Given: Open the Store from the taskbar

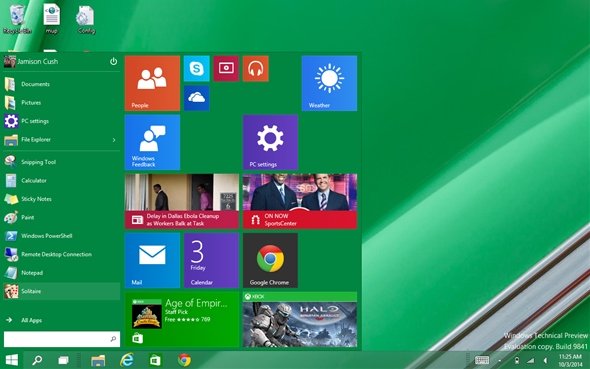Looking at the screenshot, I should pos(155,360).
